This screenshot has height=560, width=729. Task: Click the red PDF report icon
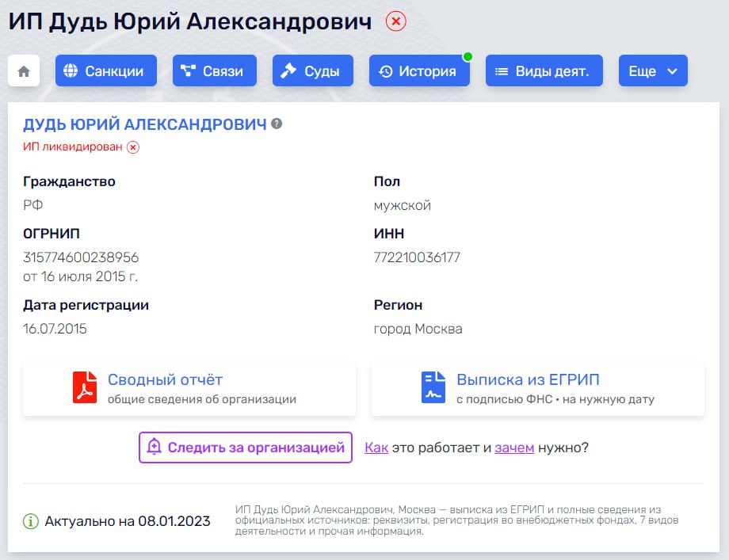tap(85, 387)
